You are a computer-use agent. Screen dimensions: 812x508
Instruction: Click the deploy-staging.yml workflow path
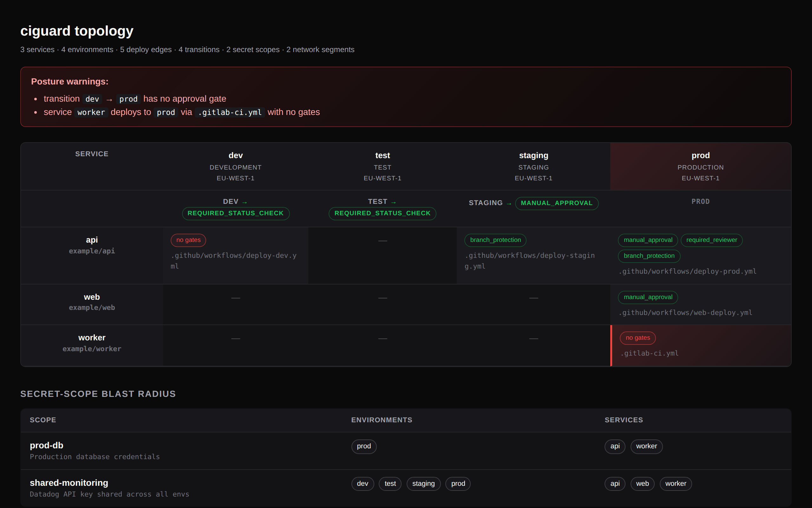click(529, 261)
